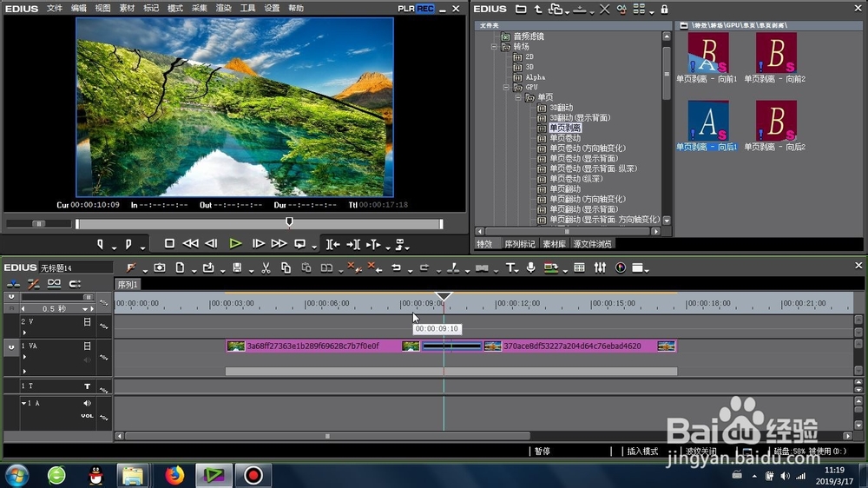This screenshot has width=868, height=488.
Task: Open the audio mixer sliders icon
Action: 600,267
